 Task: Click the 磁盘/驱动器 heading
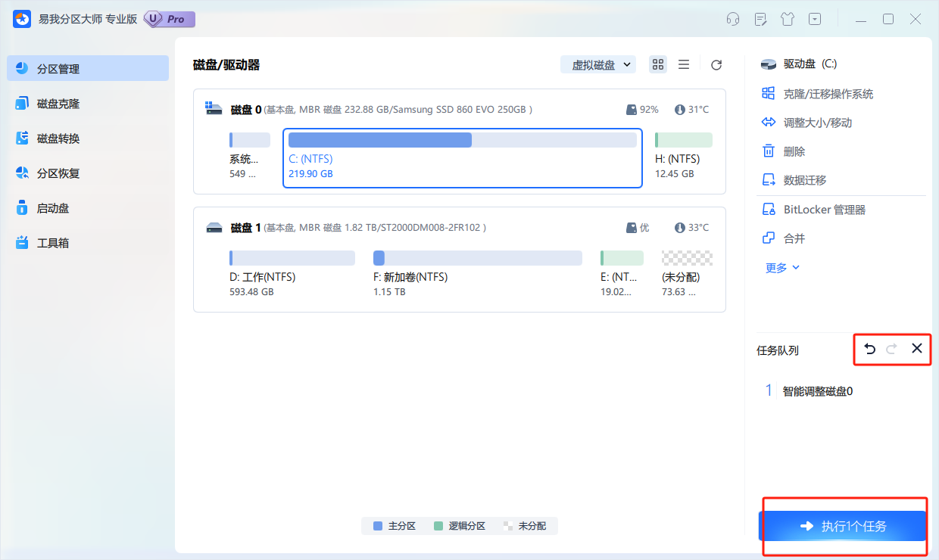point(226,65)
